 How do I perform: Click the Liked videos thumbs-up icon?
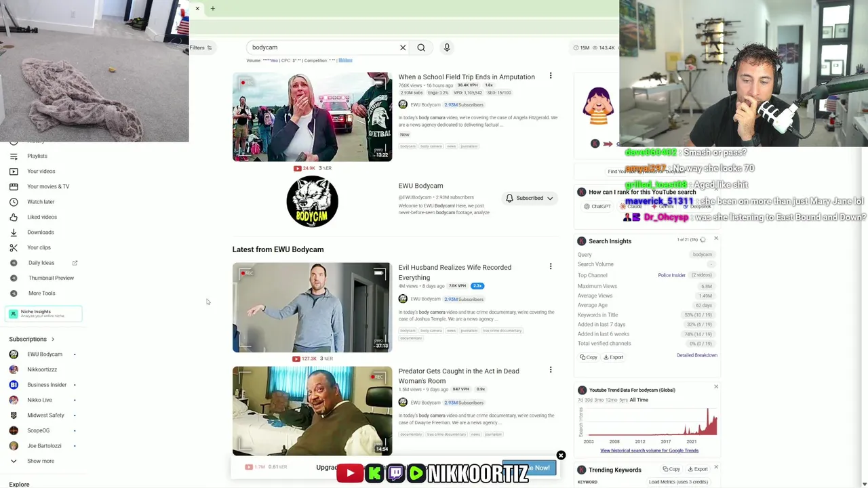pos(14,217)
